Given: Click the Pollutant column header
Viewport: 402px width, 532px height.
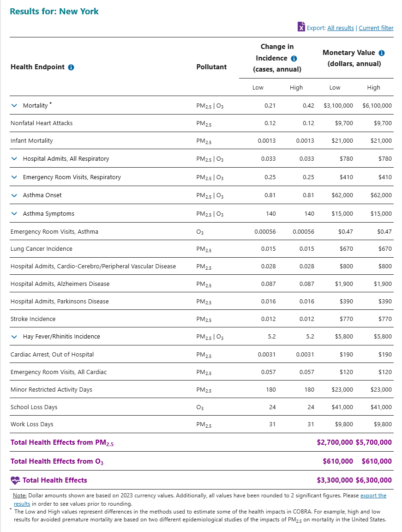Looking at the screenshot, I should pos(211,67).
